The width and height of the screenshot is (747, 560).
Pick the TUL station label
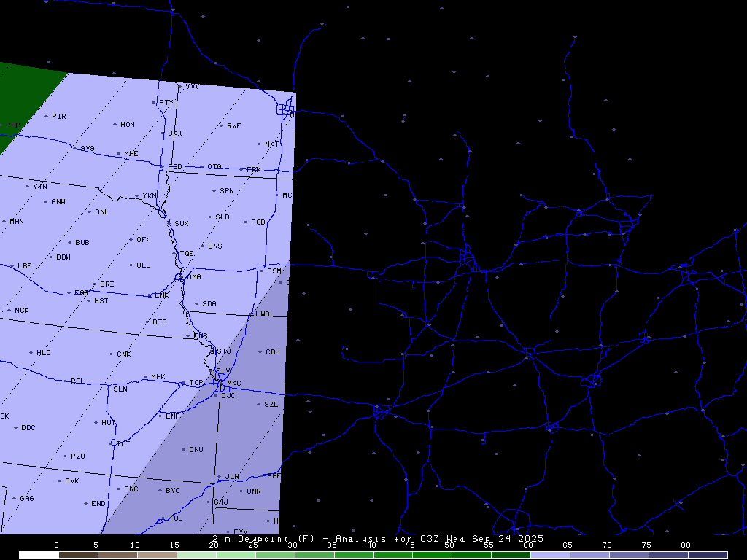[x=176, y=518]
